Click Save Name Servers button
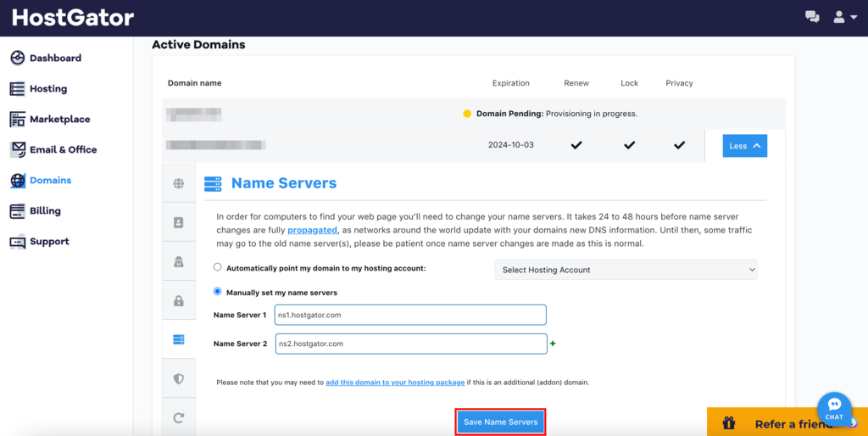The width and height of the screenshot is (868, 436). (500, 422)
